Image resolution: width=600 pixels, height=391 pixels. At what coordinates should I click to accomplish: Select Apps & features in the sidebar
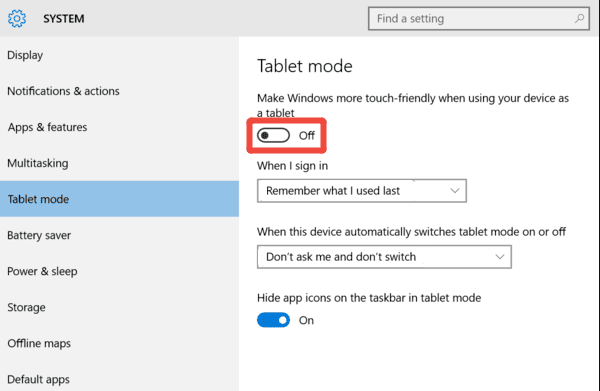(x=119, y=127)
